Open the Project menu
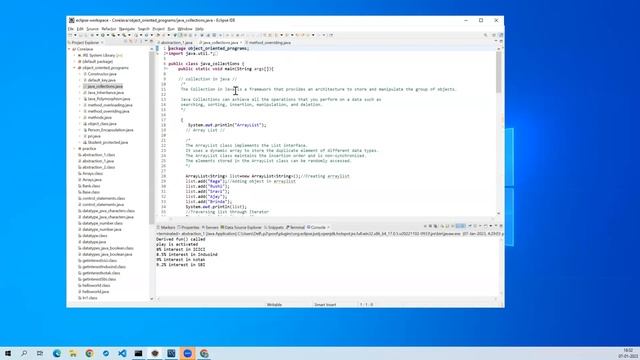Viewport: 640px width, 360px height. 158,29
